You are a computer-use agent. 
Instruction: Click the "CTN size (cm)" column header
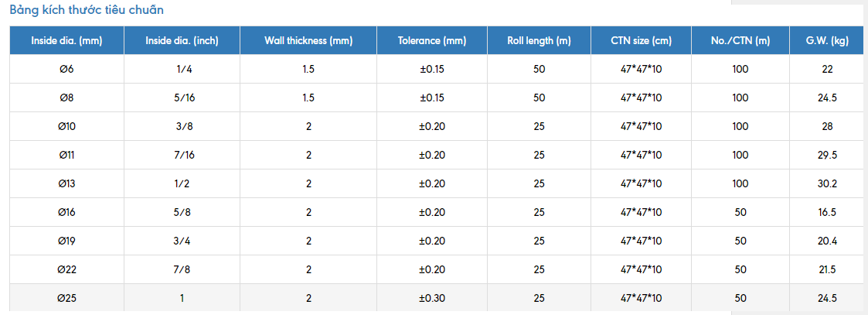point(641,40)
